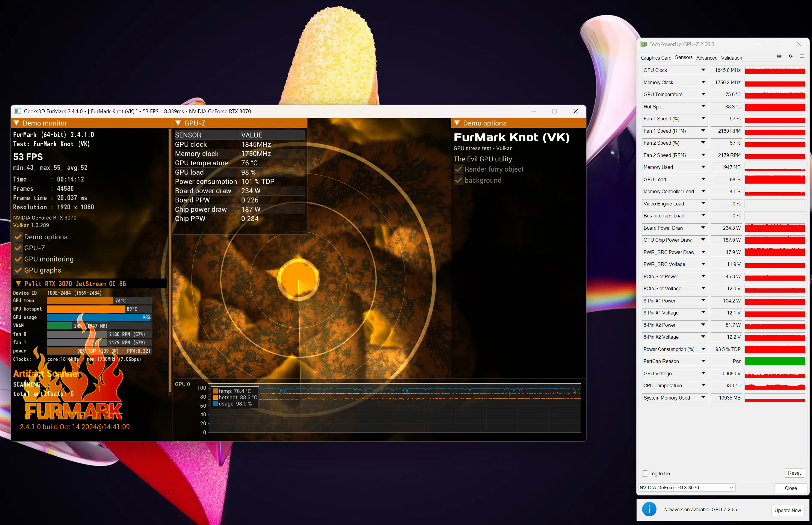This screenshot has width=812, height=525.
Task: Toggle the GPU monitoring checkbox
Action: [18, 259]
